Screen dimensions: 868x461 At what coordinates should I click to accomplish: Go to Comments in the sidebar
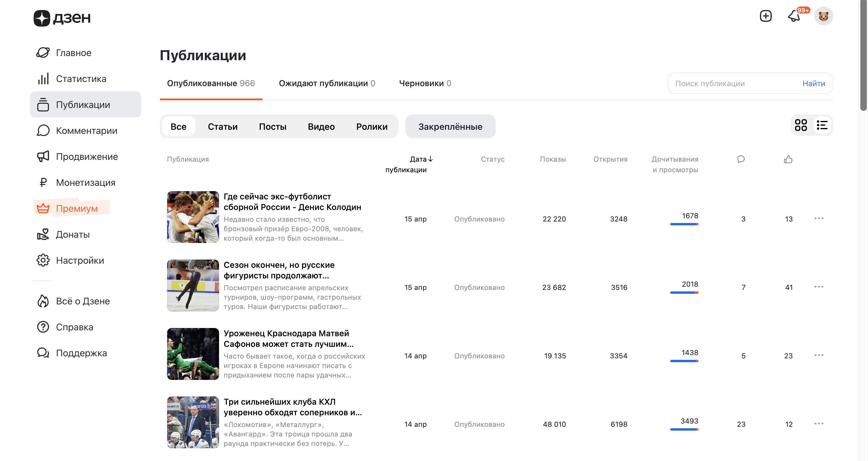coord(86,131)
